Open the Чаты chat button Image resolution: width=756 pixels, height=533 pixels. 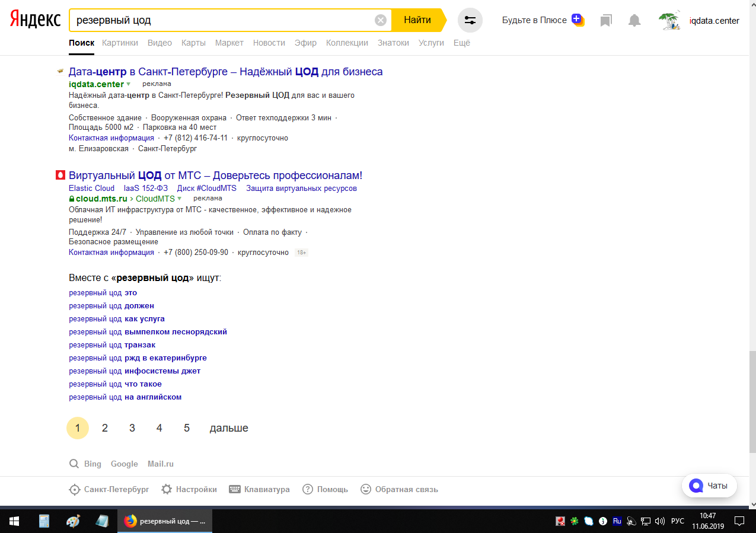(709, 486)
